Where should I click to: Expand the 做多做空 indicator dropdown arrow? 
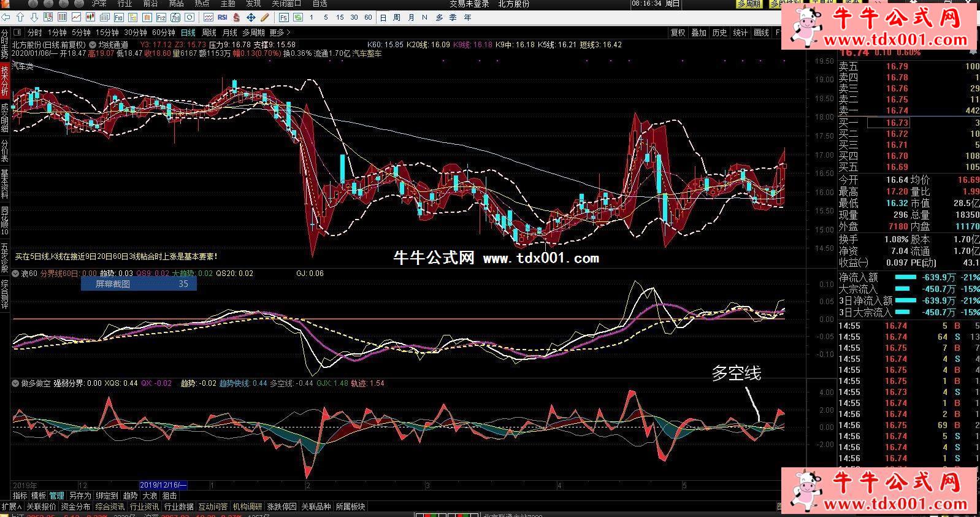click(16, 383)
